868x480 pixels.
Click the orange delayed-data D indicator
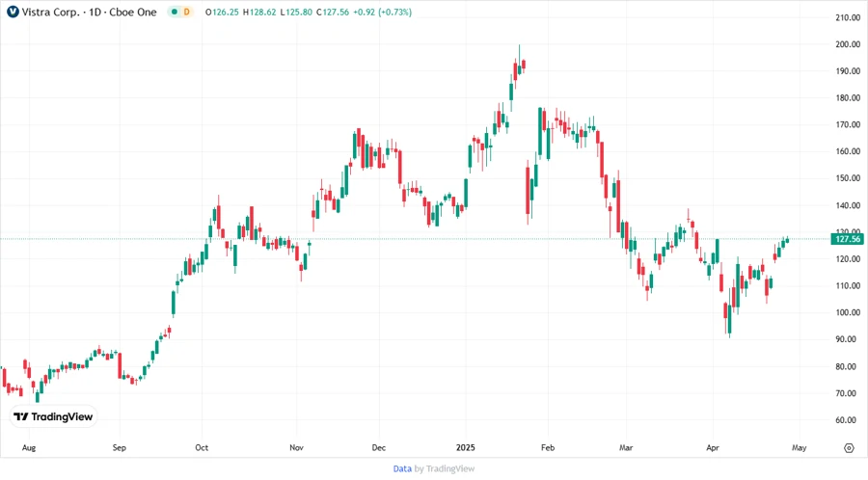tap(186, 12)
